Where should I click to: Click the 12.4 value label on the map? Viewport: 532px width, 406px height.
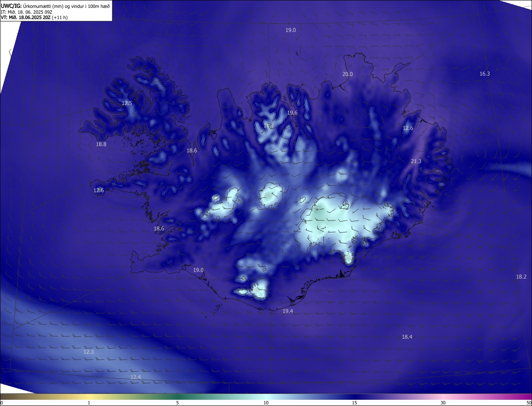pyautogui.click(x=135, y=377)
